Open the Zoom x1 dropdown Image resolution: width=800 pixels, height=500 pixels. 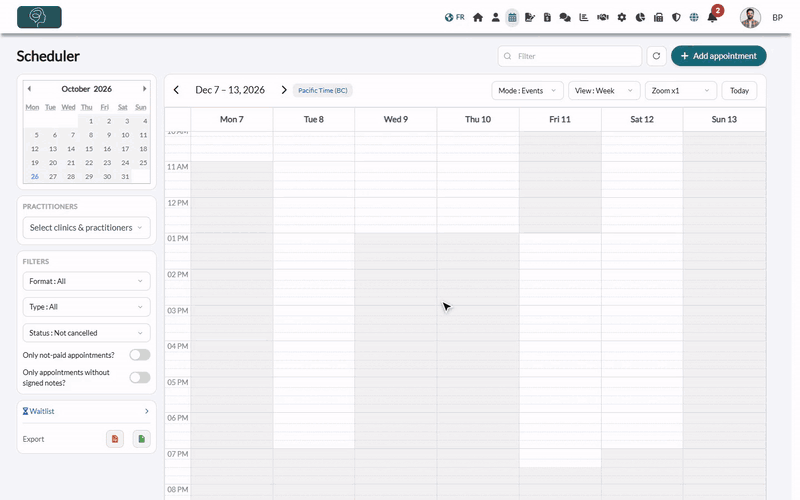tap(681, 90)
